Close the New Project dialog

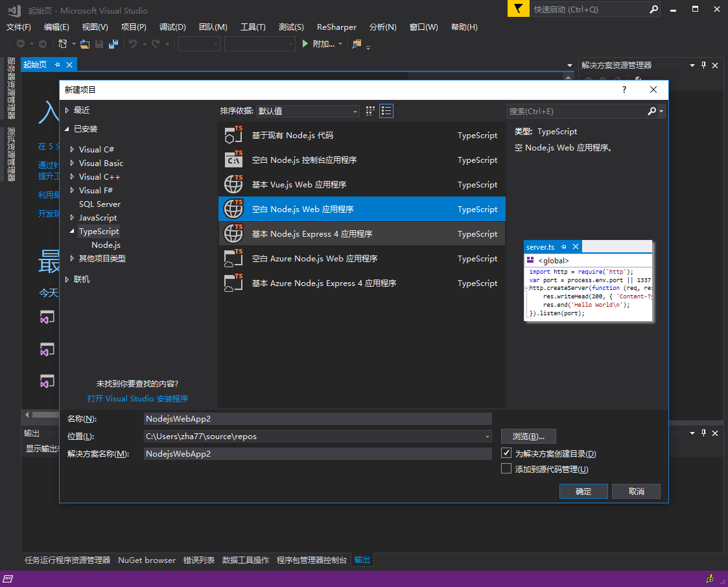click(653, 90)
